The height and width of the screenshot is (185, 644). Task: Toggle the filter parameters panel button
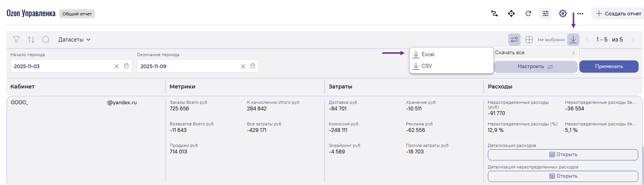point(514,40)
